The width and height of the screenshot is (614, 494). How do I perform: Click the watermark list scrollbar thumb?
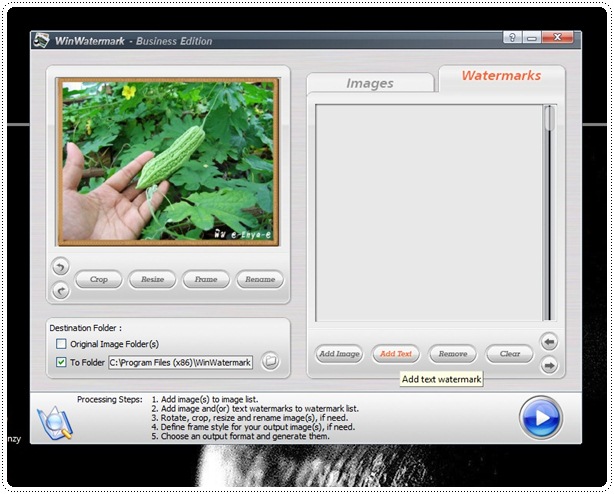click(x=549, y=119)
